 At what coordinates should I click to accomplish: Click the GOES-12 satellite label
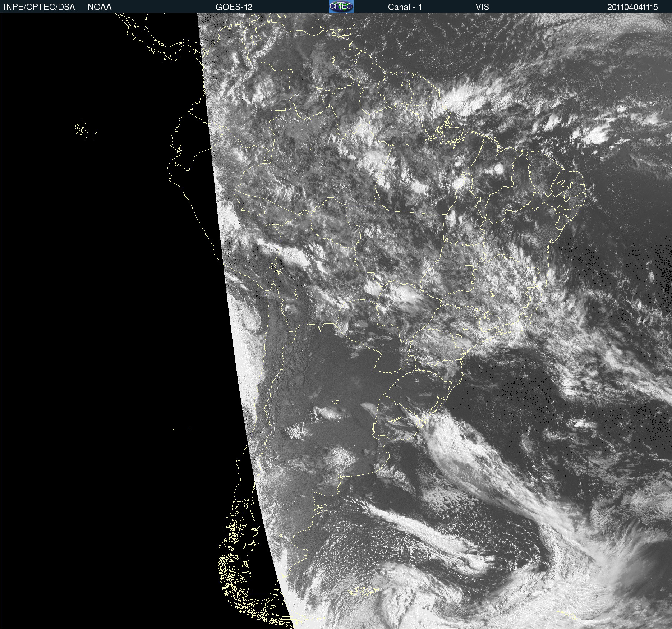[x=234, y=7]
